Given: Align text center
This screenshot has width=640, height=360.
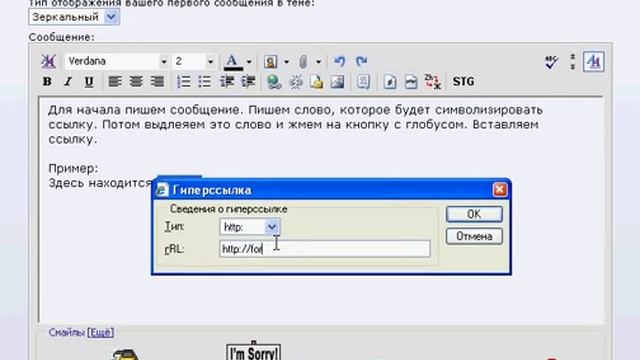Looking at the screenshot, I should point(136,82).
